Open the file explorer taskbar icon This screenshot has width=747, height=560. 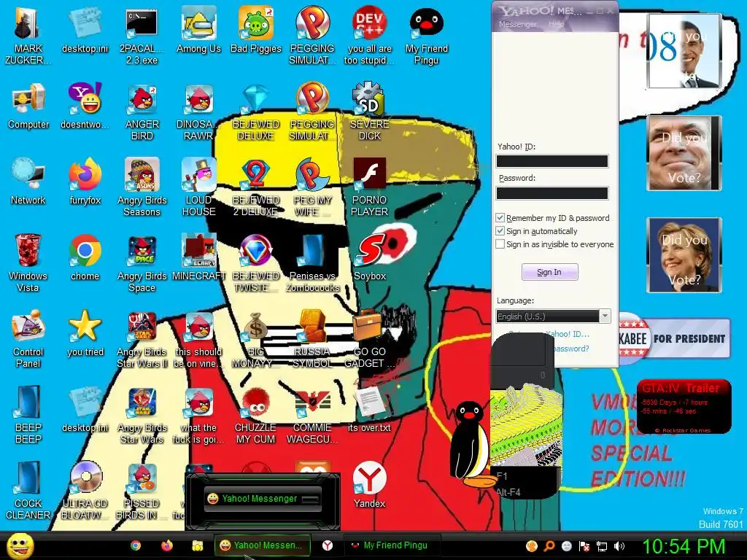198,545
